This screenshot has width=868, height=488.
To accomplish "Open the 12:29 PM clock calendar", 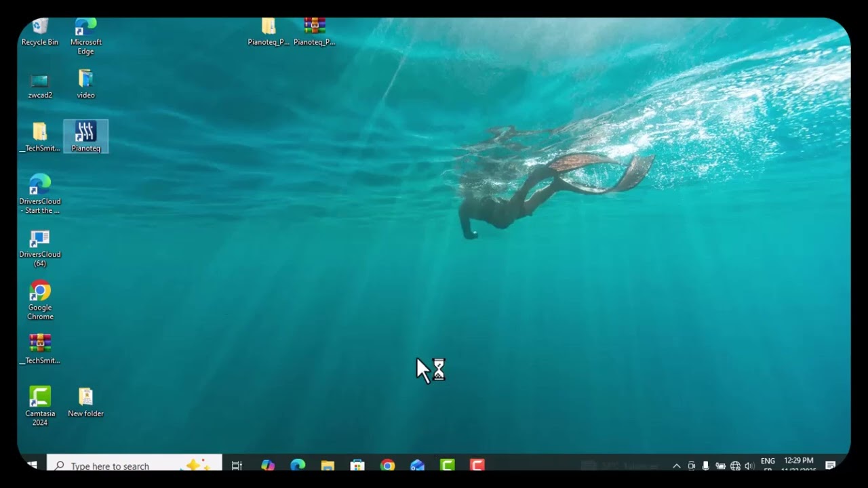I will [798, 464].
